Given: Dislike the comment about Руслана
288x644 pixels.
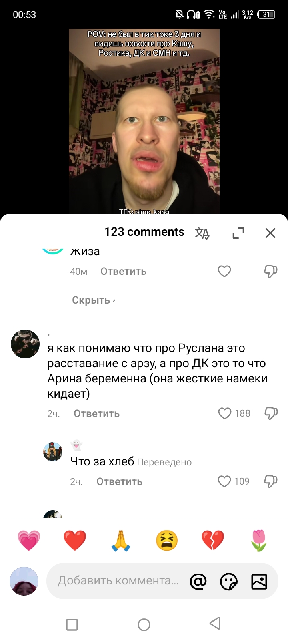Looking at the screenshot, I should click(271, 413).
